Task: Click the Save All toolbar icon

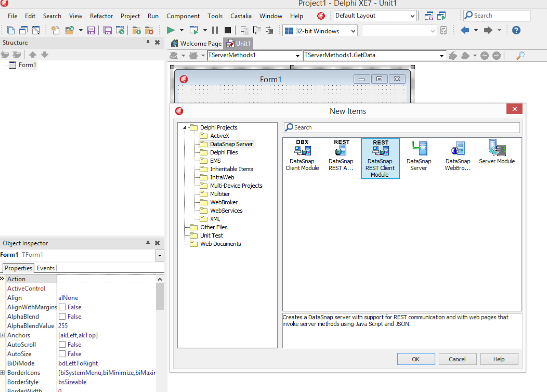Action: click(107, 30)
